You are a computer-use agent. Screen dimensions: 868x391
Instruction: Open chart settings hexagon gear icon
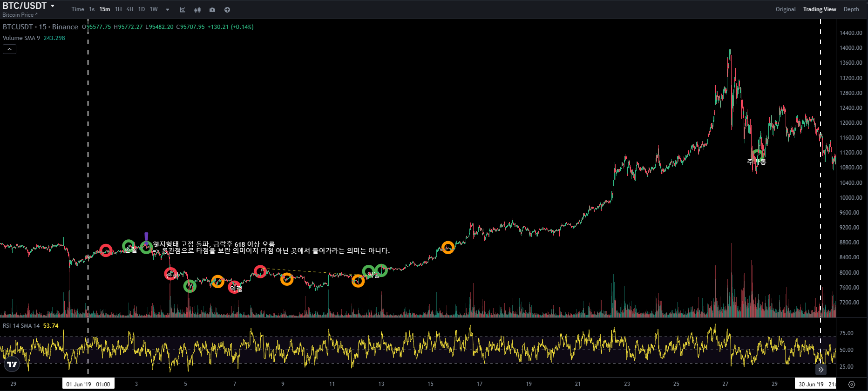(x=852, y=384)
